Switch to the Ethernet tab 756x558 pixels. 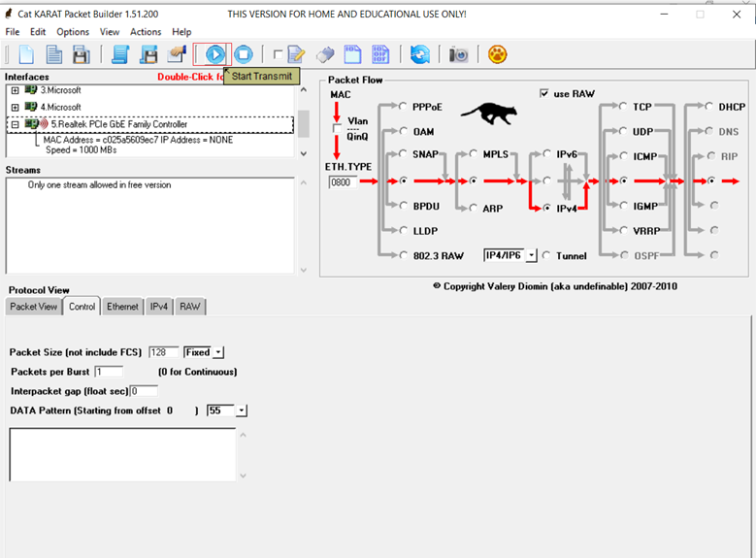coord(122,307)
